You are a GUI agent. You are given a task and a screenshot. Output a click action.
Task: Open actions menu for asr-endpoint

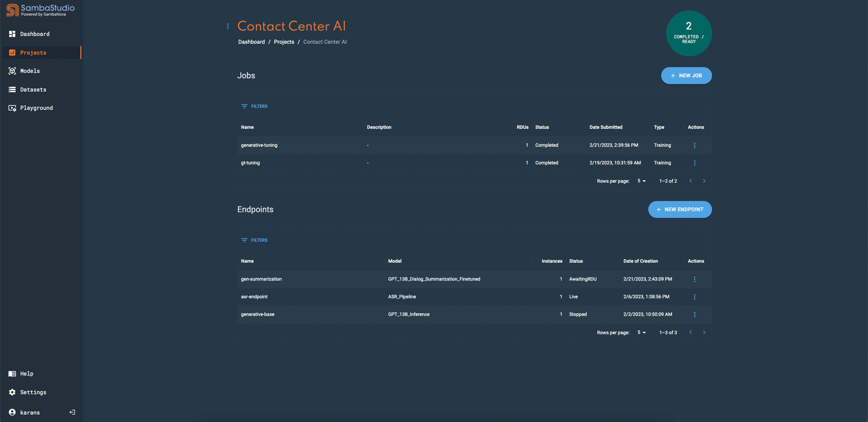point(694,297)
